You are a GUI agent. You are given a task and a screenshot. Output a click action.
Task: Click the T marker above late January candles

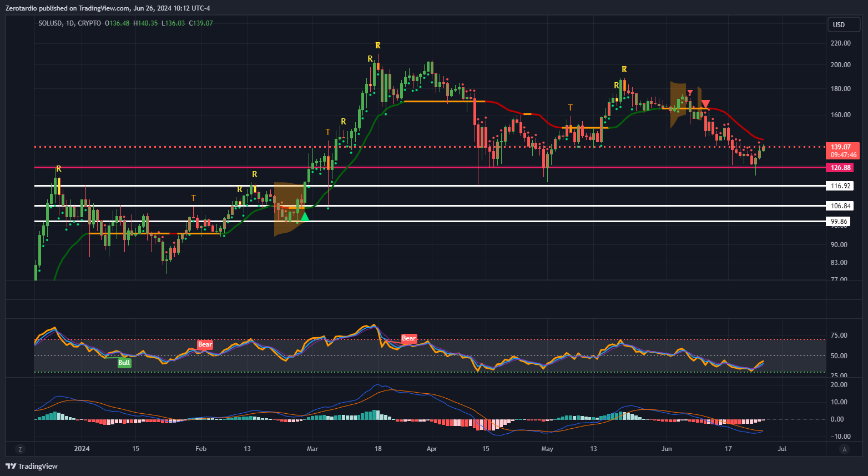194,198
